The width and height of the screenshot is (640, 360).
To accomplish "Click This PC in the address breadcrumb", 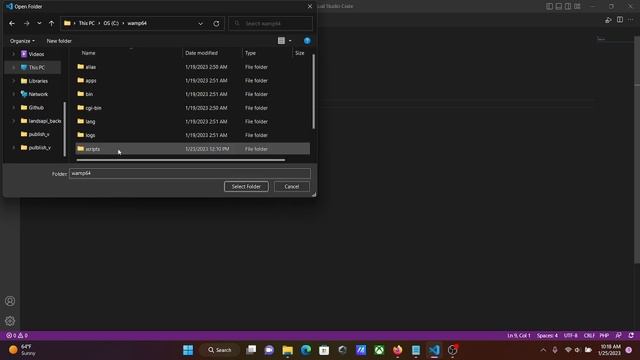I will [x=87, y=23].
